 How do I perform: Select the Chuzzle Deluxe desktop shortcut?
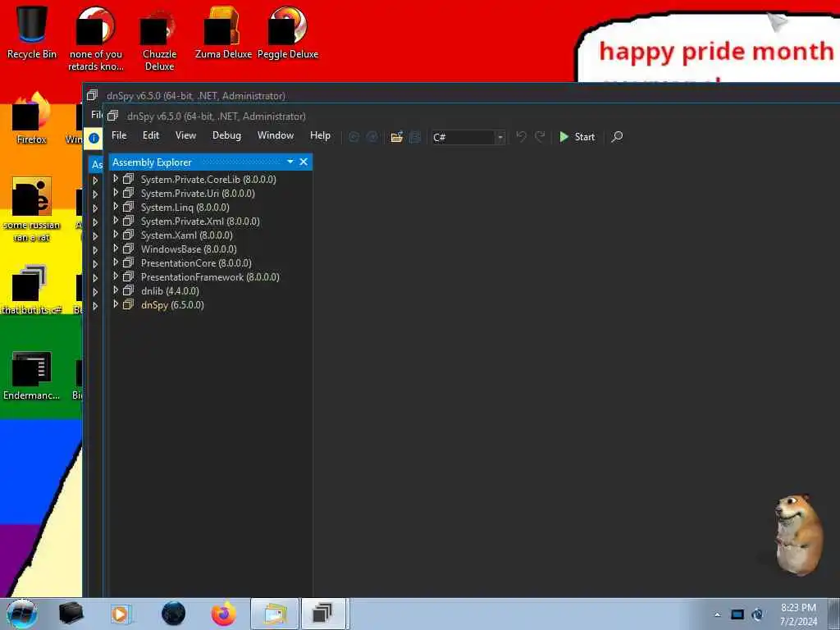pyautogui.click(x=159, y=39)
